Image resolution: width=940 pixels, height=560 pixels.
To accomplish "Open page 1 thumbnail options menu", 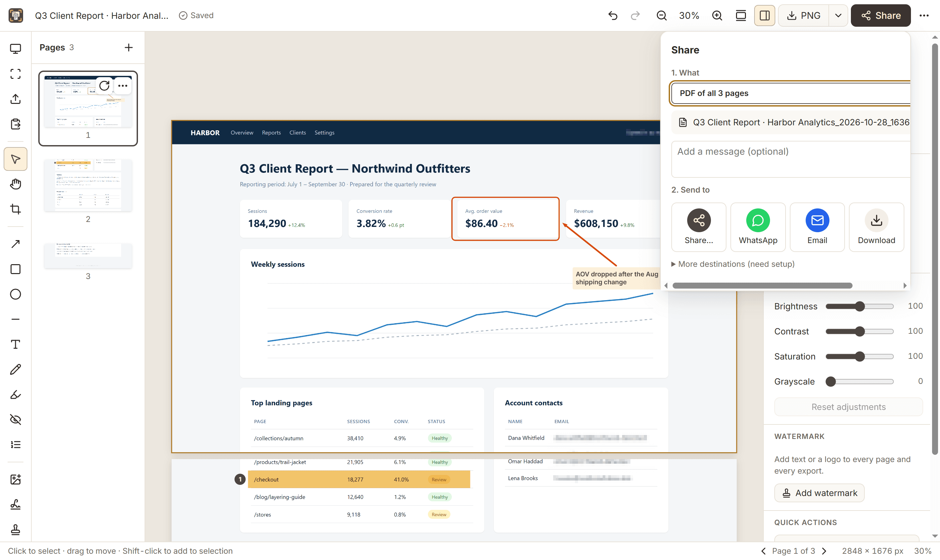I will click(123, 86).
